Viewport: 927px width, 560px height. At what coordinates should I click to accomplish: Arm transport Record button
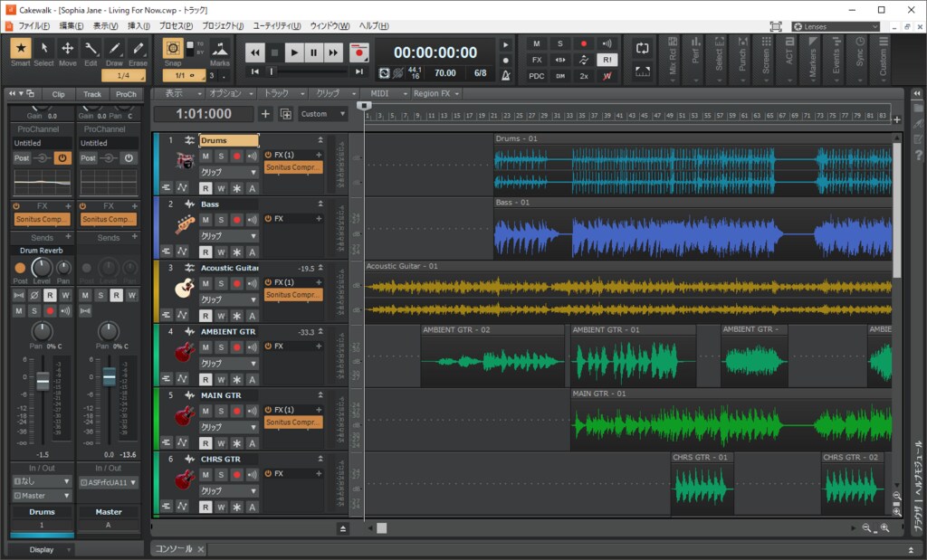pyautogui.click(x=358, y=52)
